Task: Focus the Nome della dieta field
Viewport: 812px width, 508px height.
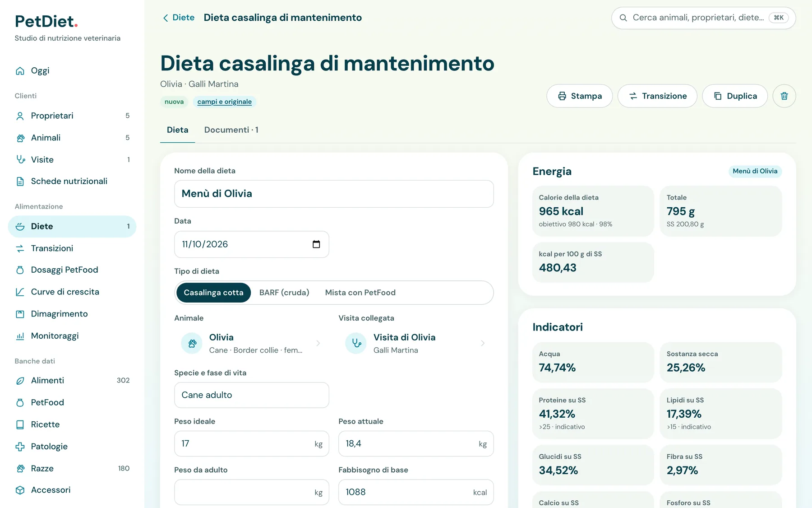Action: tap(334, 194)
